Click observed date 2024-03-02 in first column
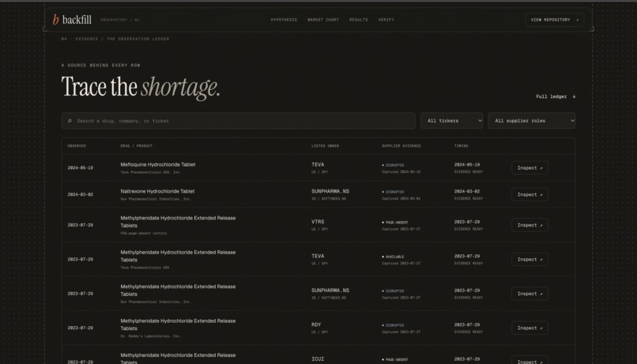 [80, 194]
